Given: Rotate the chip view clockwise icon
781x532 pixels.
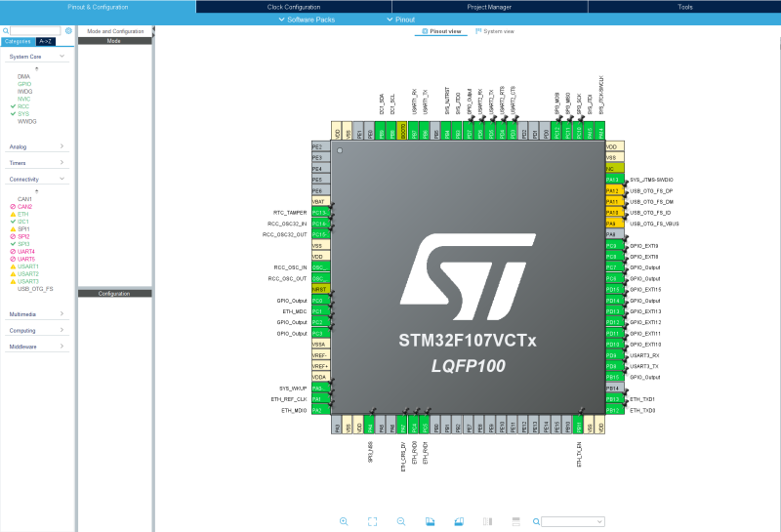Looking at the screenshot, I should tap(430, 521).
